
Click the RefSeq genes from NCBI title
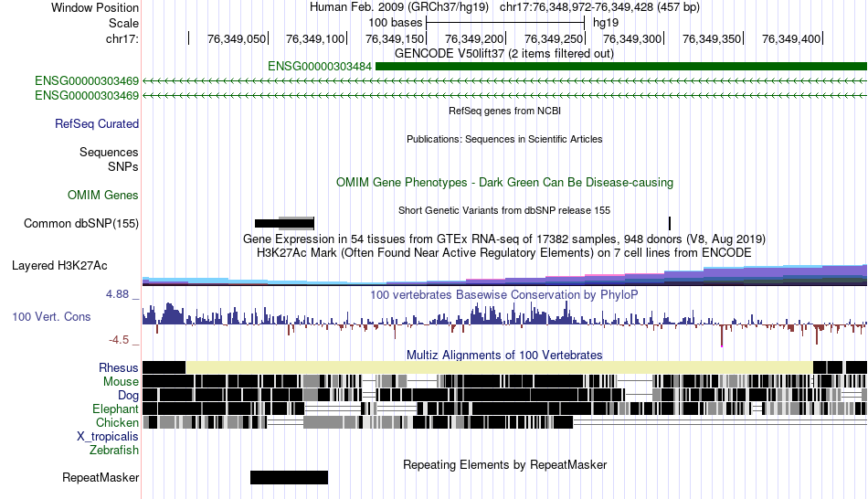pos(505,111)
